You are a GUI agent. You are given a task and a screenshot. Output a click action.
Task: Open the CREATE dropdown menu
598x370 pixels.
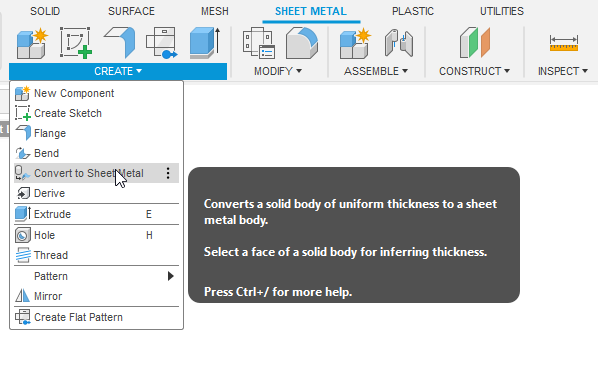pos(118,71)
